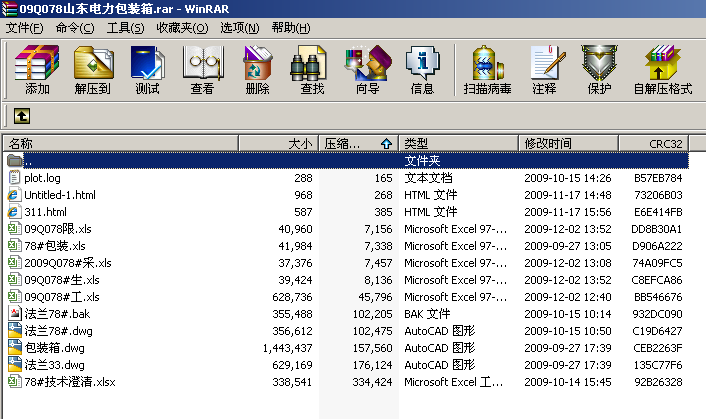This screenshot has height=419, width=706.
Task: Select the 09Q078限.xls file icon
Action: point(14,229)
